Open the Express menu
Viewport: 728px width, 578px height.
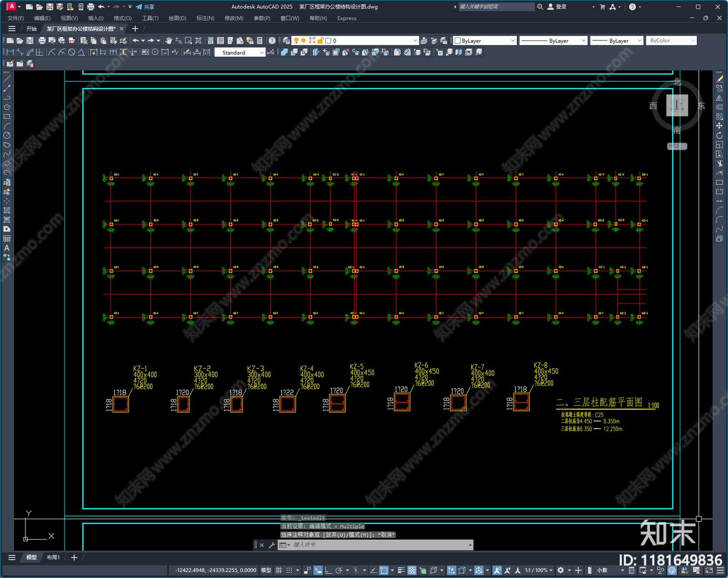click(347, 18)
